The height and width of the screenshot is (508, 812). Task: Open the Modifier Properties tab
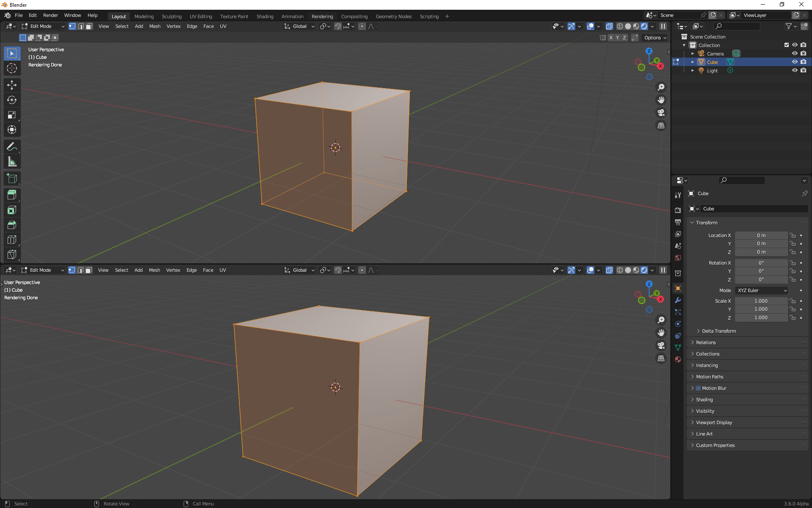[678, 300]
